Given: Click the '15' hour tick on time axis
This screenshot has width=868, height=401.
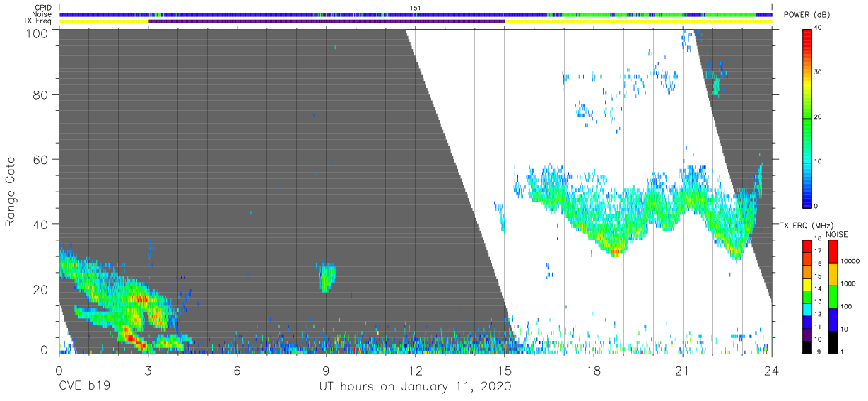Looking at the screenshot, I should [x=505, y=370].
